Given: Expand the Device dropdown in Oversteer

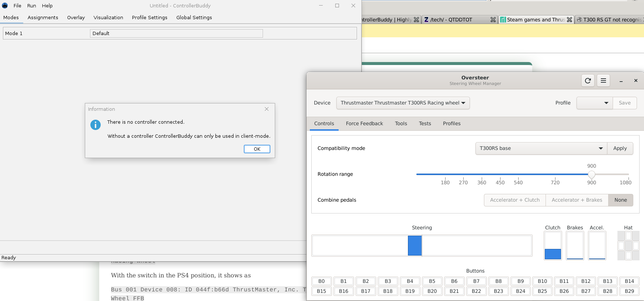Looking at the screenshot, I should (x=403, y=103).
